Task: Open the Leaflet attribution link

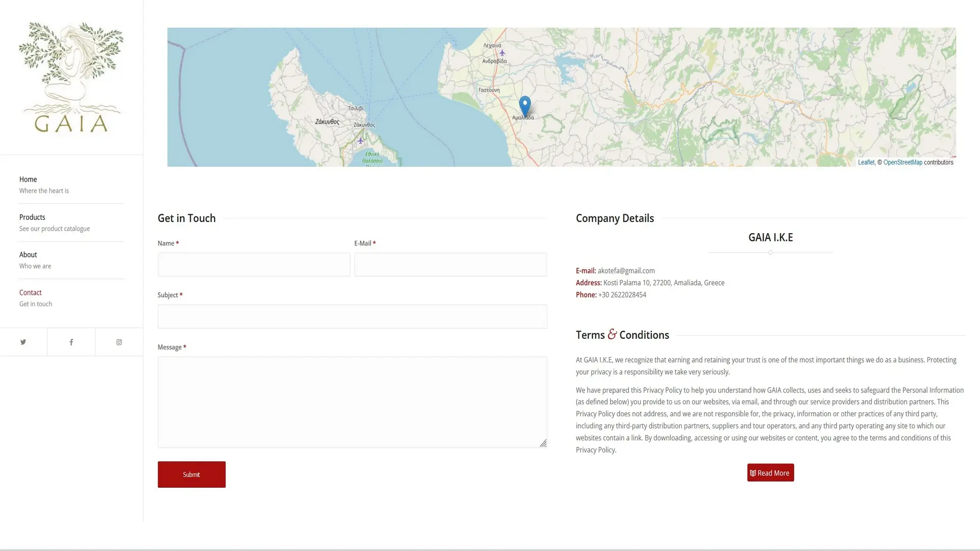Action: [866, 162]
